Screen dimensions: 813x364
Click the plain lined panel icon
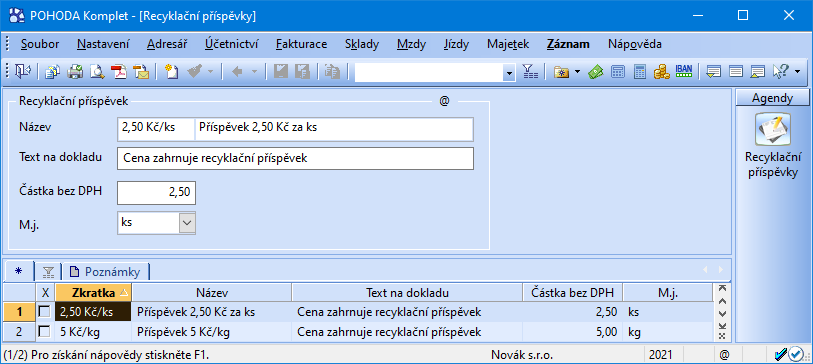coord(735,72)
